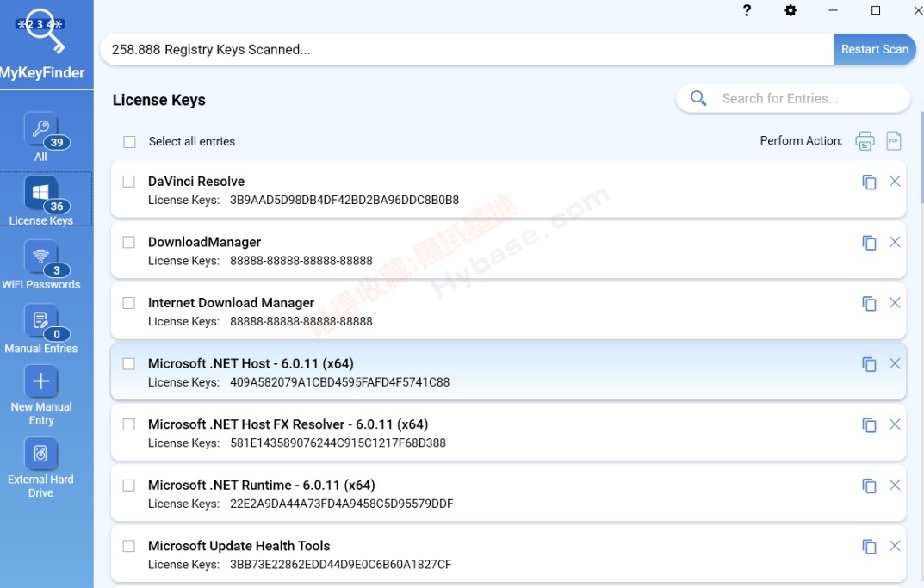Image resolution: width=924 pixels, height=588 pixels.
Task: Click the Registry Keys Scanned status text
Action: pyautogui.click(x=211, y=49)
